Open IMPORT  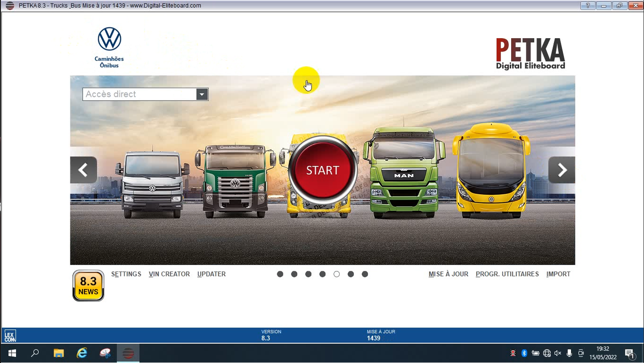[558, 274]
